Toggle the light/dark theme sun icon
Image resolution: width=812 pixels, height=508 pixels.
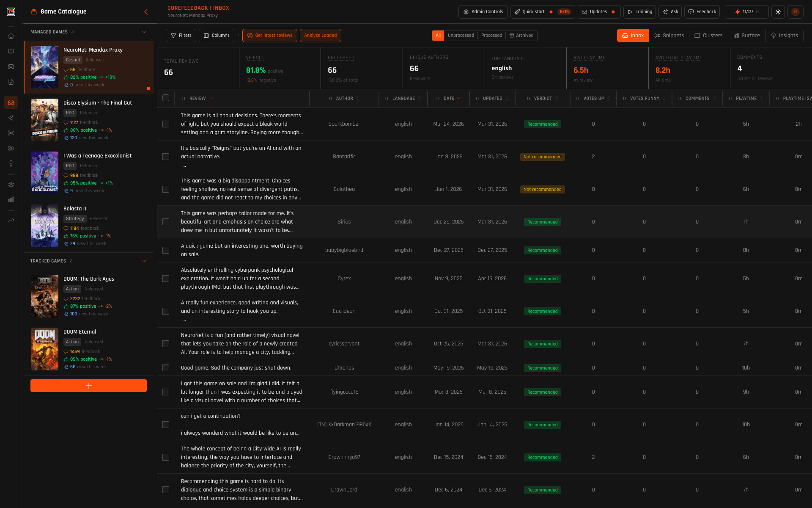(x=778, y=12)
